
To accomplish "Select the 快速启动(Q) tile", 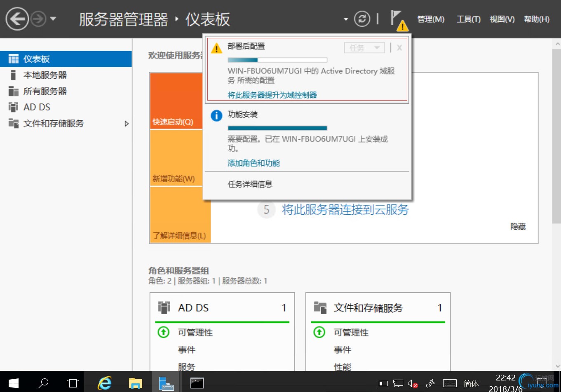I will point(176,101).
